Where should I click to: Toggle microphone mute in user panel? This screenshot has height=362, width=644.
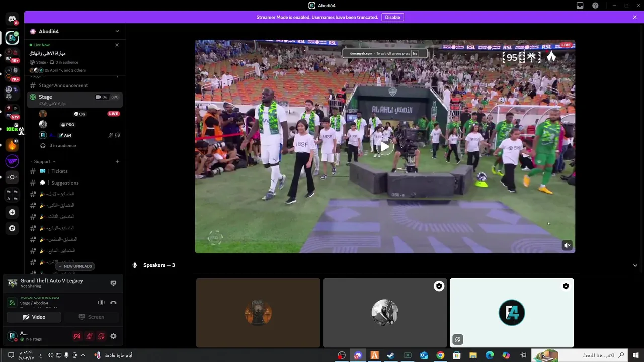coord(89,336)
